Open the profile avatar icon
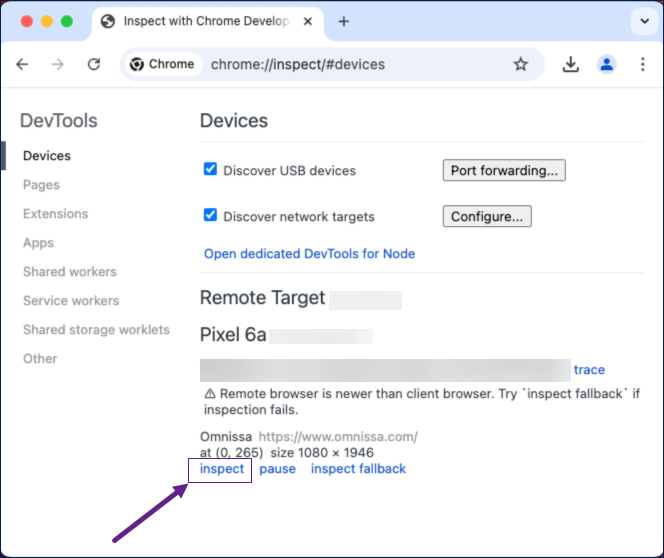The width and height of the screenshot is (664, 558). [606, 64]
